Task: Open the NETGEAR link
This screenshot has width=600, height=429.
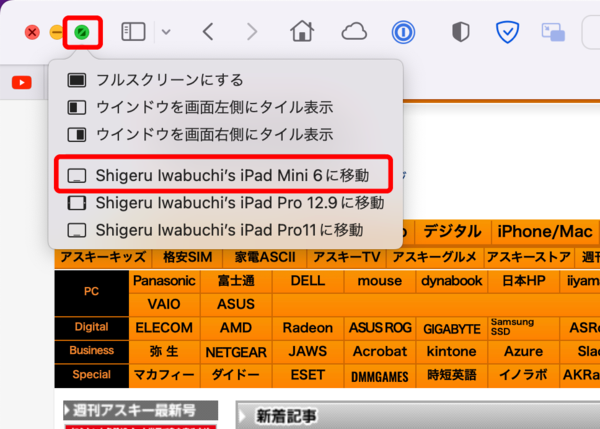Action: coord(236,352)
